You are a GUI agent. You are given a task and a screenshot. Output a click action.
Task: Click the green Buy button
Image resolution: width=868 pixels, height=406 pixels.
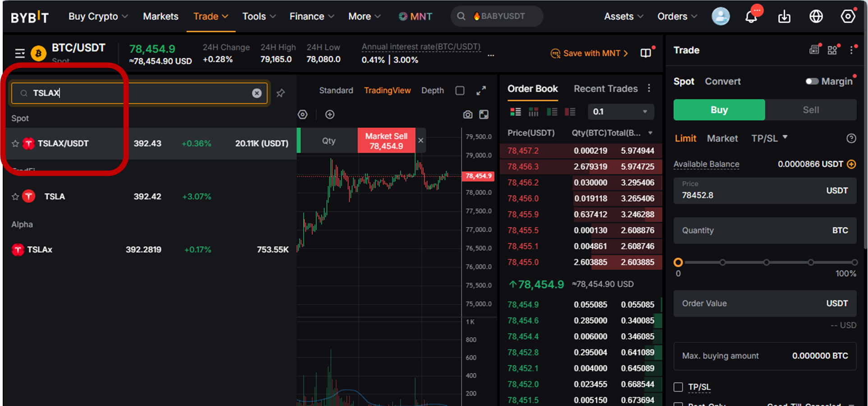(x=719, y=110)
